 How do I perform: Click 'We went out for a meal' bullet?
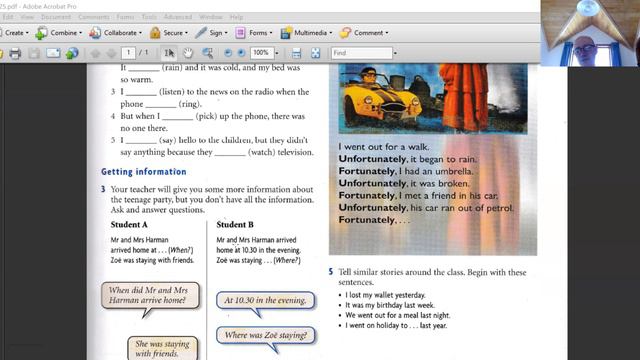pyautogui.click(x=398, y=316)
